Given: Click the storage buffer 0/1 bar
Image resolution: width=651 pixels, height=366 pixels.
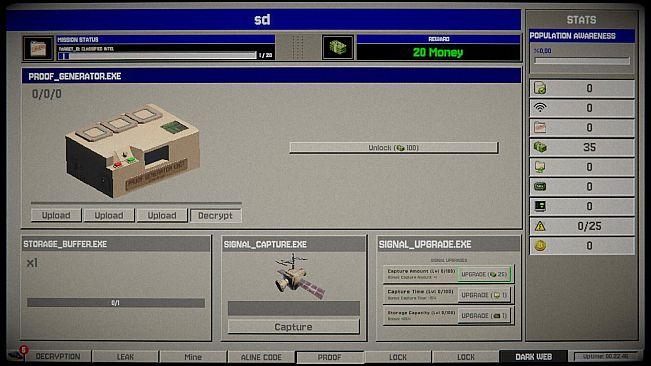Looking at the screenshot, I should click(116, 303).
